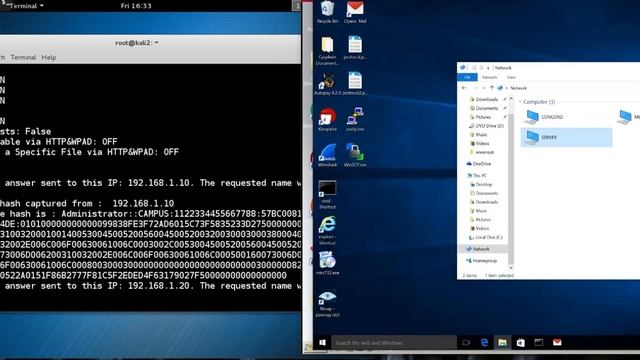Open the Network tab in Explorer ribbon
This screenshot has width=640, height=360.
pyautogui.click(x=489, y=77)
